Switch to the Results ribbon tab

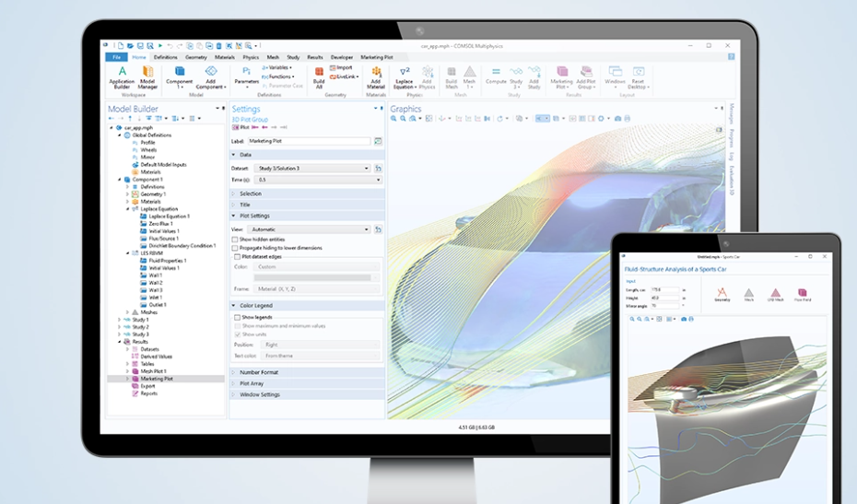pos(315,57)
